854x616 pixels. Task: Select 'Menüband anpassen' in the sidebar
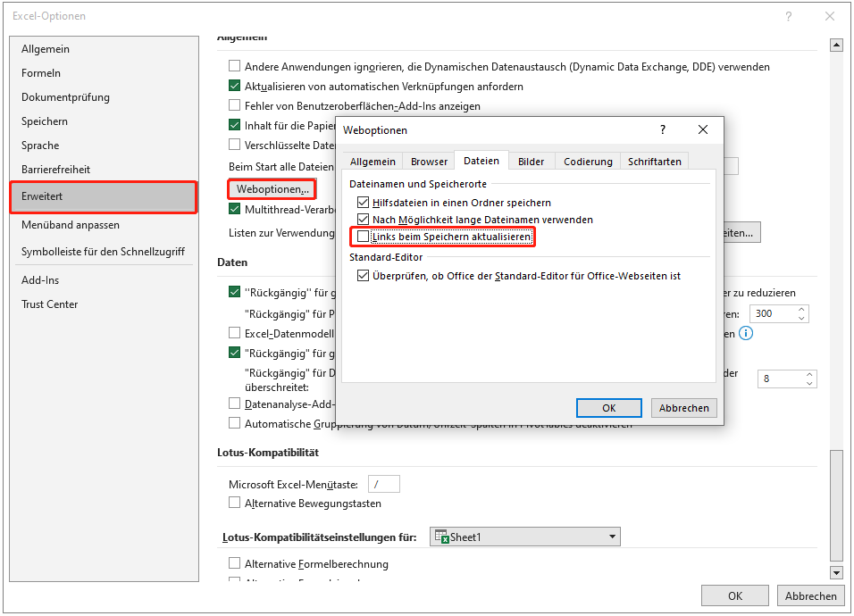pos(71,225)
